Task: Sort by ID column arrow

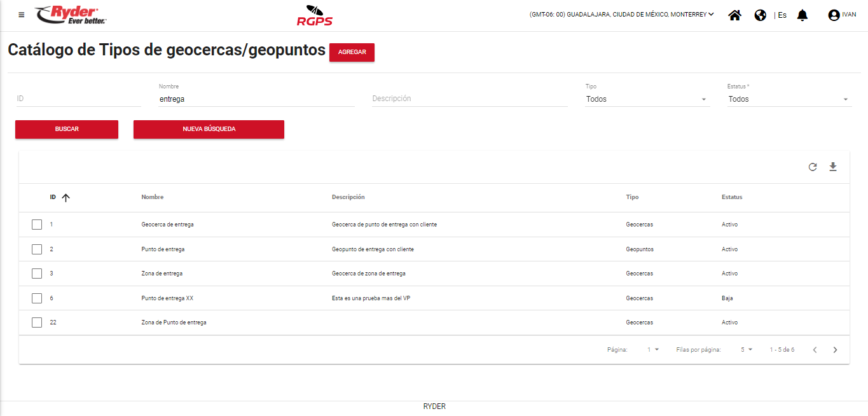Action: (x=65, y=198)
